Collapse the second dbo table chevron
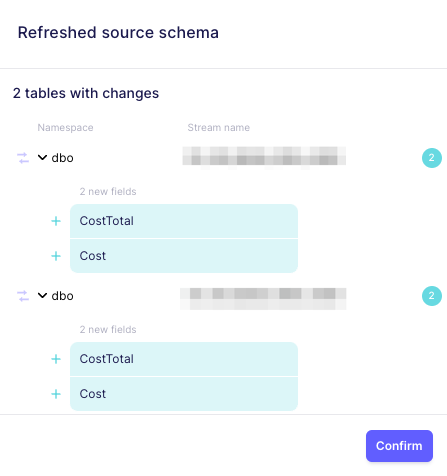Image resolution: width=447 pixels, height=476 pixels. pyautogui.click(x=42, y=295)
